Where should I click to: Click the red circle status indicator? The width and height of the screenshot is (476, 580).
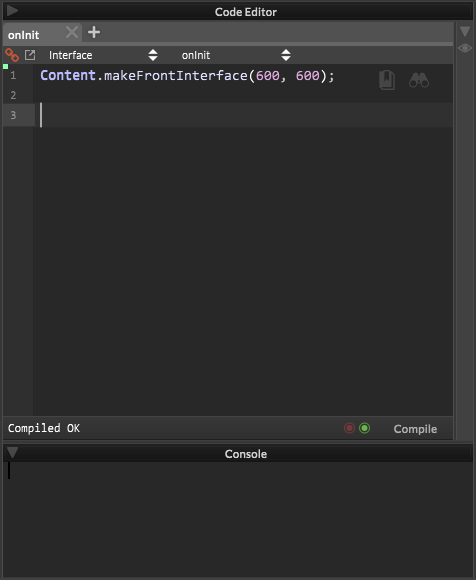[349, 428]
